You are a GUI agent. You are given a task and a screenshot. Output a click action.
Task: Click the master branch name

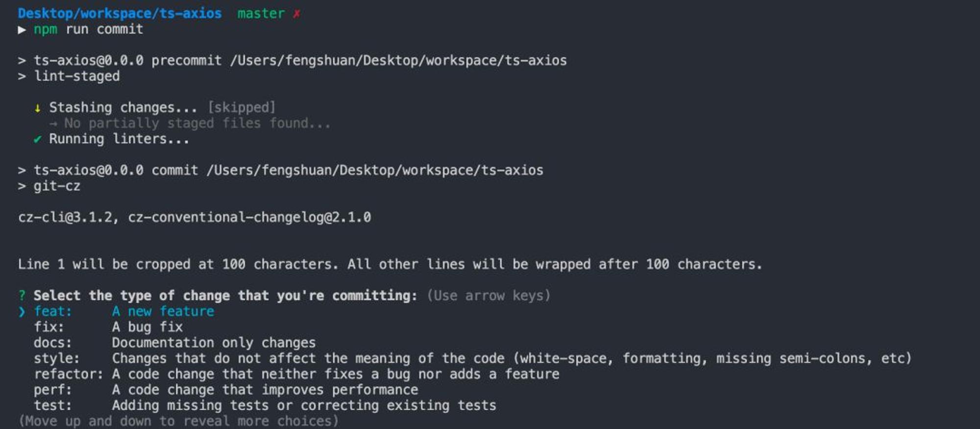coord(261,13)
